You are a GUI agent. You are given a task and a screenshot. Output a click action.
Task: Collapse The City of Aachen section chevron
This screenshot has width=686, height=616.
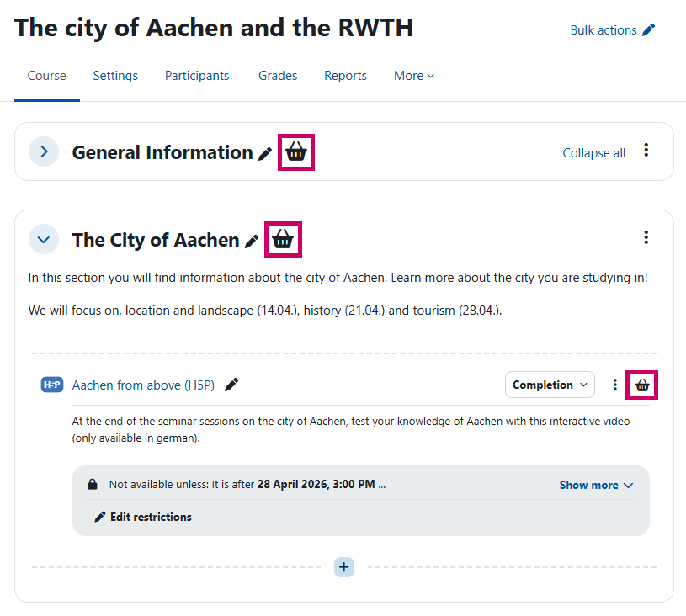(43, 238)
